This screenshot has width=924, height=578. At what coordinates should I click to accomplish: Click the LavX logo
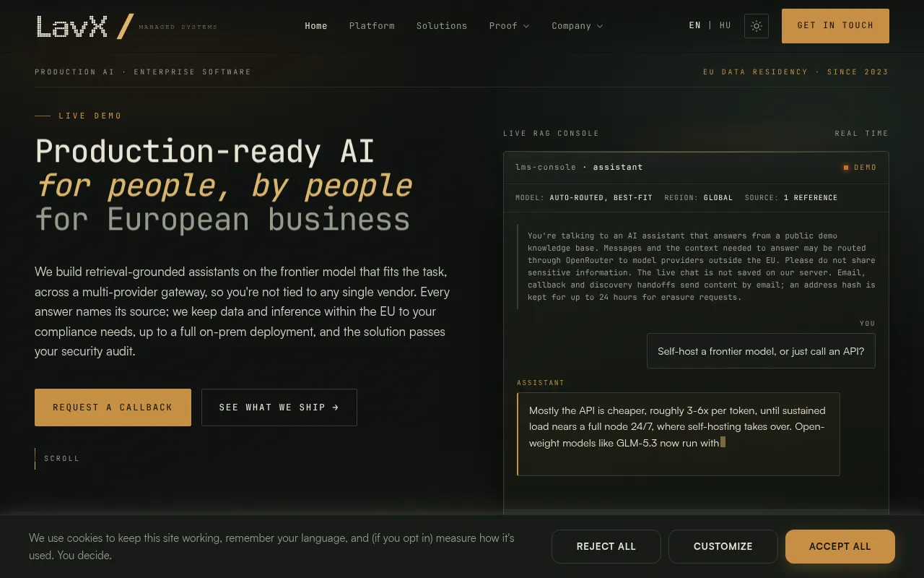pyautogui.click(x=85, y=26)
